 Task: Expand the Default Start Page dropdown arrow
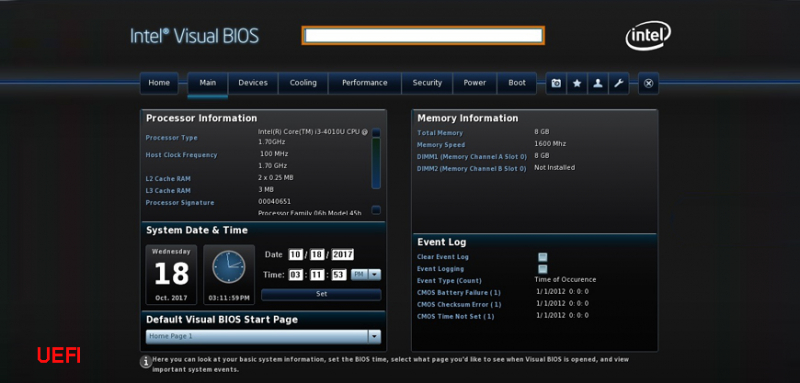tap(374, 337)
